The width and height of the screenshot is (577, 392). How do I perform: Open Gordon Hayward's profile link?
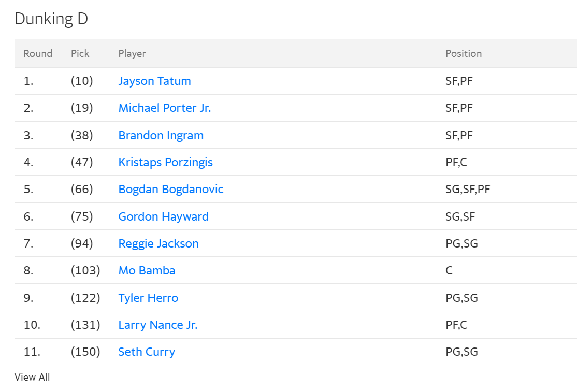[x=163, y=216]
